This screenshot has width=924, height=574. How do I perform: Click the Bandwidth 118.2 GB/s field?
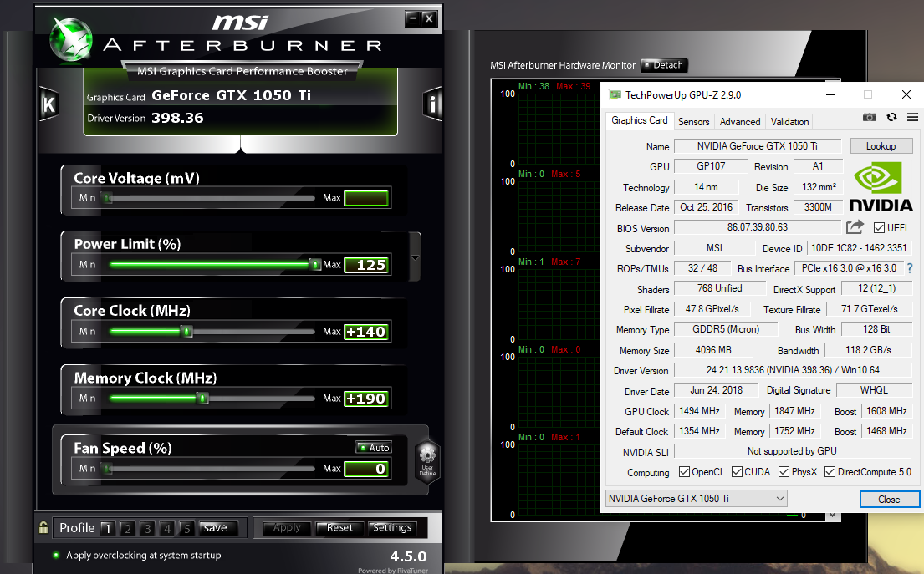coord(868,350)
